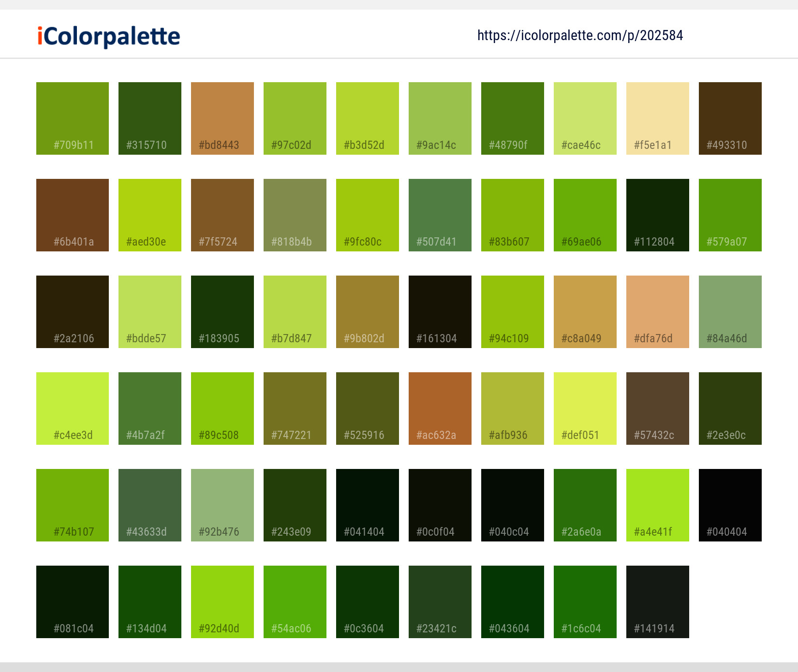Select the #92b476 swatch

[222, 505]
